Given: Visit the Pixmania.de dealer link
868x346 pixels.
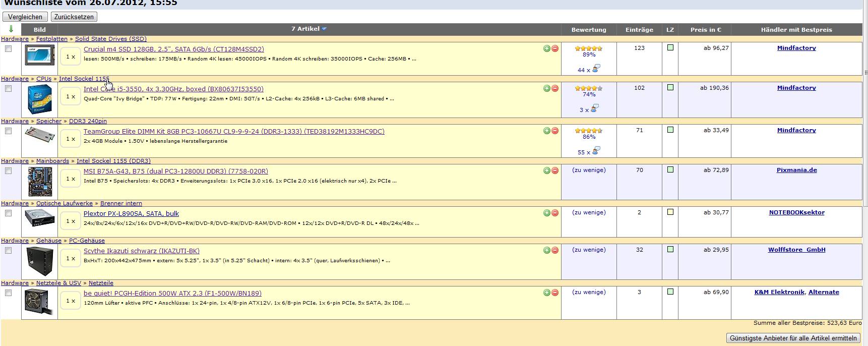Looking at the screenshot, I should point(796,170).
